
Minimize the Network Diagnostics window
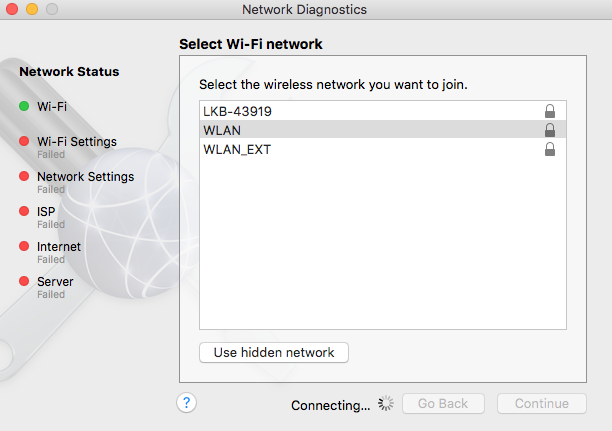[x=30, y=9]
